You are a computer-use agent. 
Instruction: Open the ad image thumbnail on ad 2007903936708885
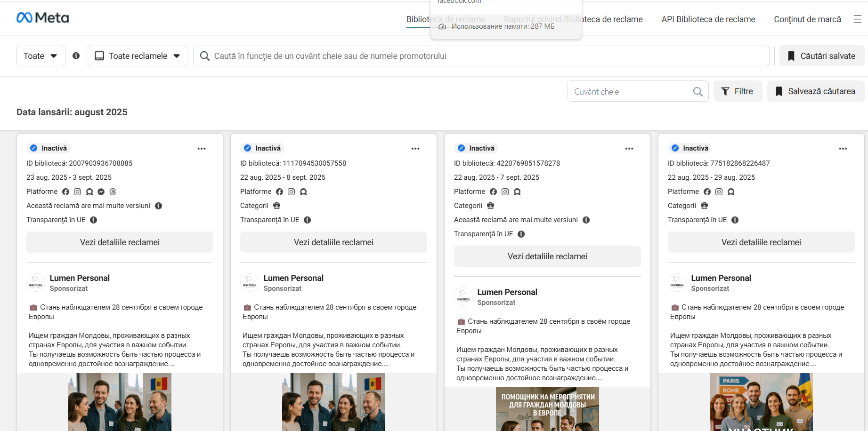click(x=120, y=402)
